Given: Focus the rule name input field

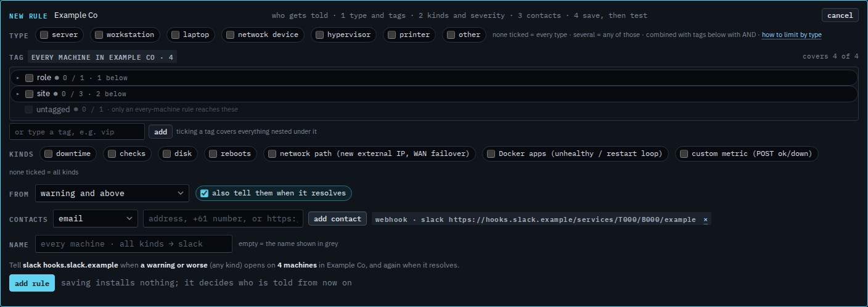Looking at the screenshot, I should (134, 244).
